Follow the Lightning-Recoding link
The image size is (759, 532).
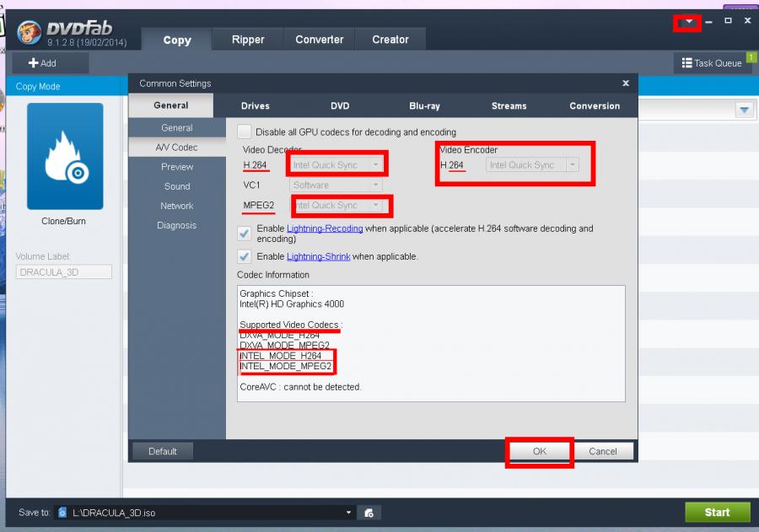(325, 228)
